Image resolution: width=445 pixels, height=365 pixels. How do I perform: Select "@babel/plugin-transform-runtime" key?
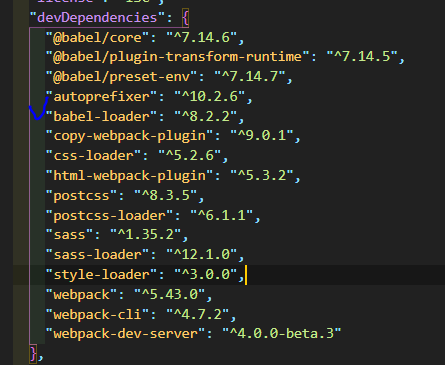click(178, 57)
